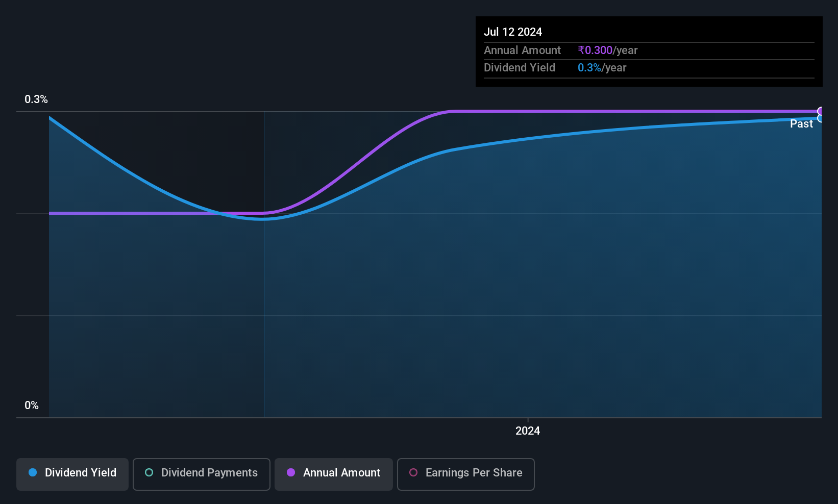Click the 'Past' label on chart
The height and width of the screenshot is (504, 838).
[x=801, y=124]
